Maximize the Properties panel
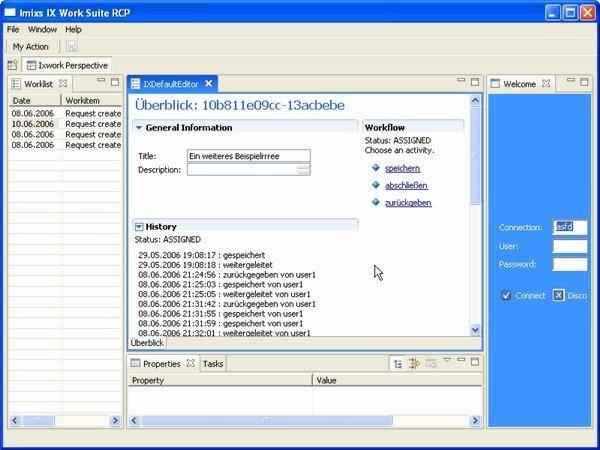The width and height of the screenshot is (600, 450). pyautogui.click(x=475, y=362)
